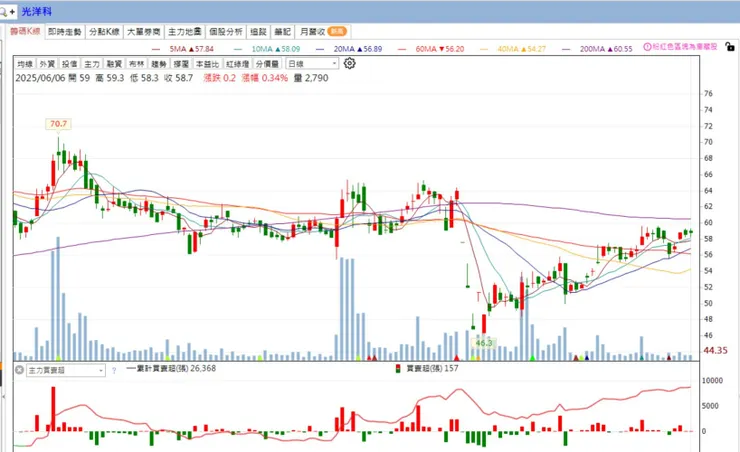The height and width of the screenshot is (452, 740).
Task: Open the 筆記 tab
Action: pyautogui.click(x=283, y=32)
